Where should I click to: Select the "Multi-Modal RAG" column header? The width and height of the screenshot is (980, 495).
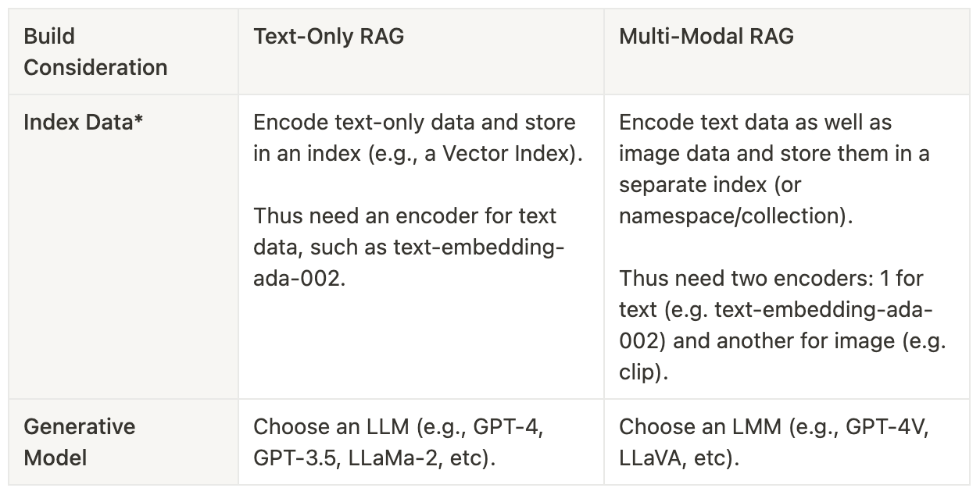pyautogui.click(x=706, y=37)
